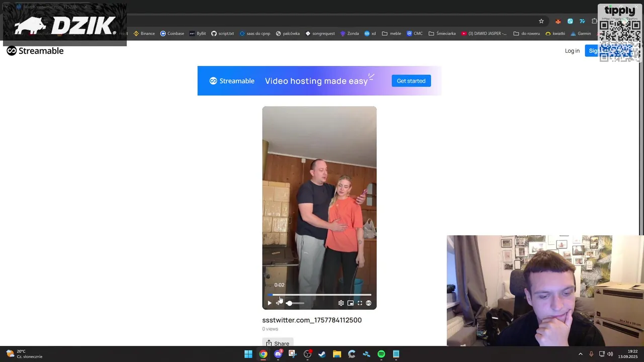Open the Streamable home logo

tap(35, 51)
